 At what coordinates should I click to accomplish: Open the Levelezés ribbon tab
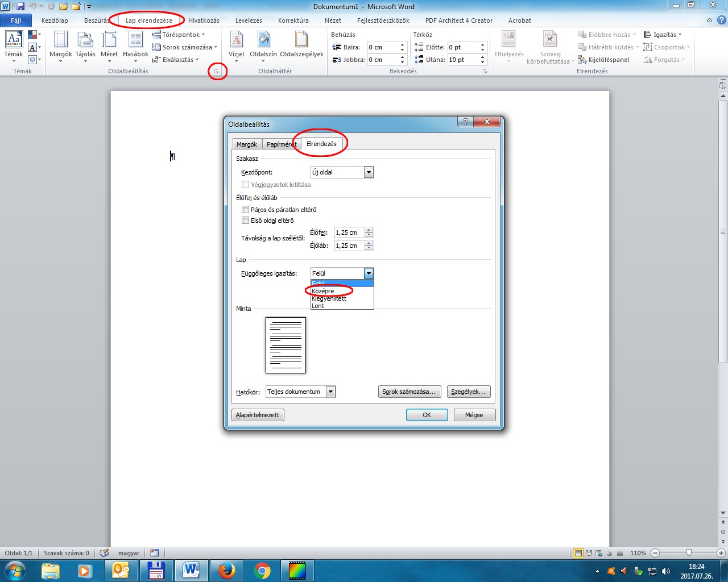point(249,20)
